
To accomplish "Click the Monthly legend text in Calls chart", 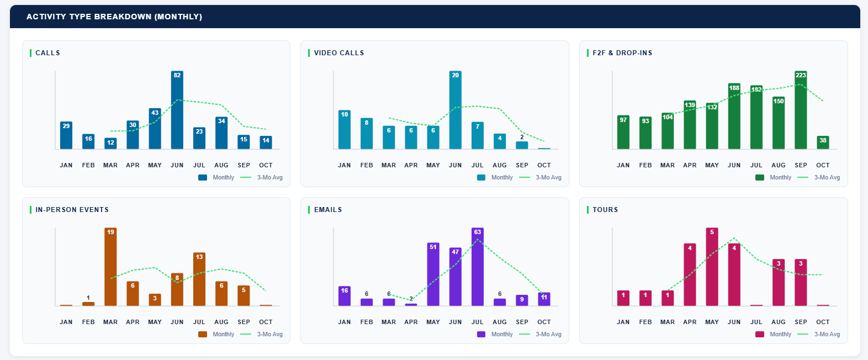I will click(x=224, y=177).
